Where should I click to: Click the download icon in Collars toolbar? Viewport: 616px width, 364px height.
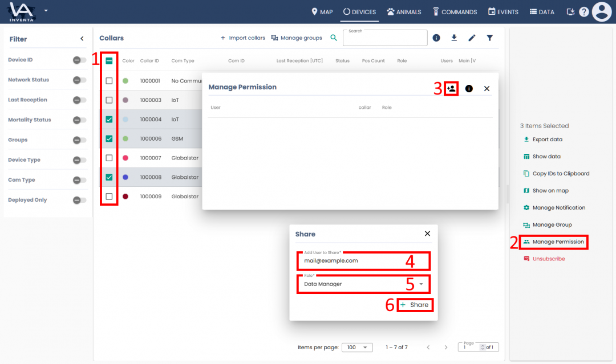[454, 38]
